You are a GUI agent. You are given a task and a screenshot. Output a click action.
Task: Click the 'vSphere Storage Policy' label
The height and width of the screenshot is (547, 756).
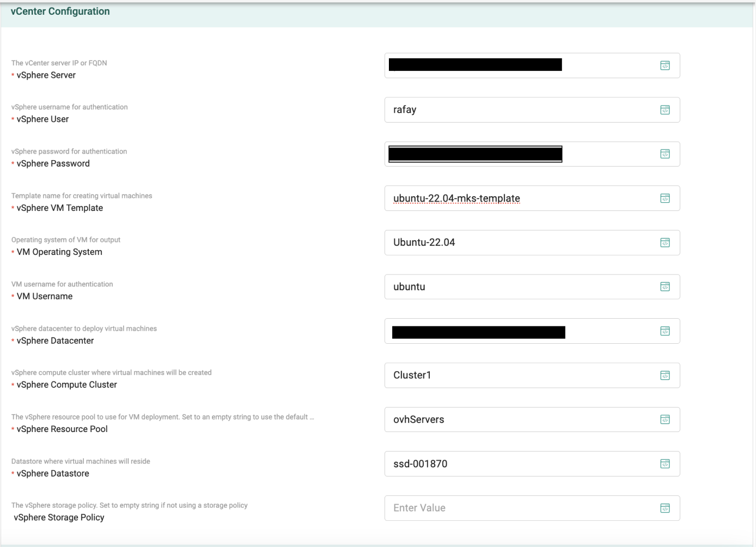pyautogui.click(x=59, y=518)
